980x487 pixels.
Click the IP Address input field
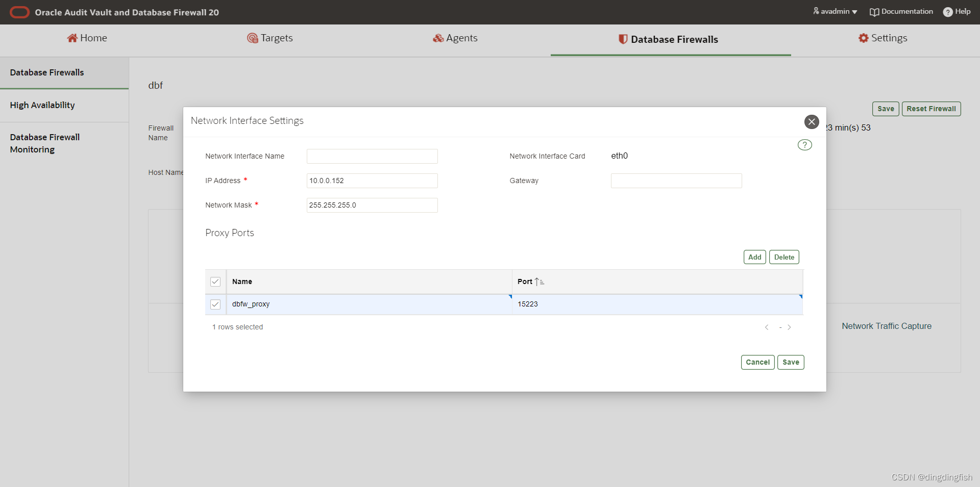[x=372, y=181]
